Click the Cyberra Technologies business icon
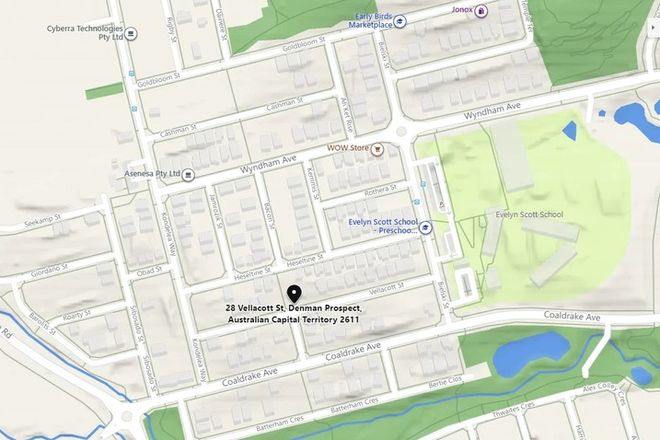This screenshot has height=440, width=660. (x=132, y=33)
